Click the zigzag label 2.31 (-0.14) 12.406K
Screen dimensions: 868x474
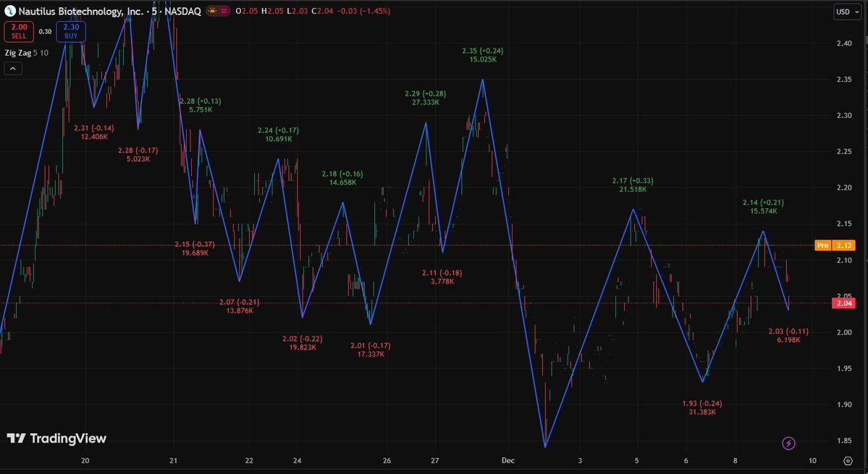(x=94, y=132)
